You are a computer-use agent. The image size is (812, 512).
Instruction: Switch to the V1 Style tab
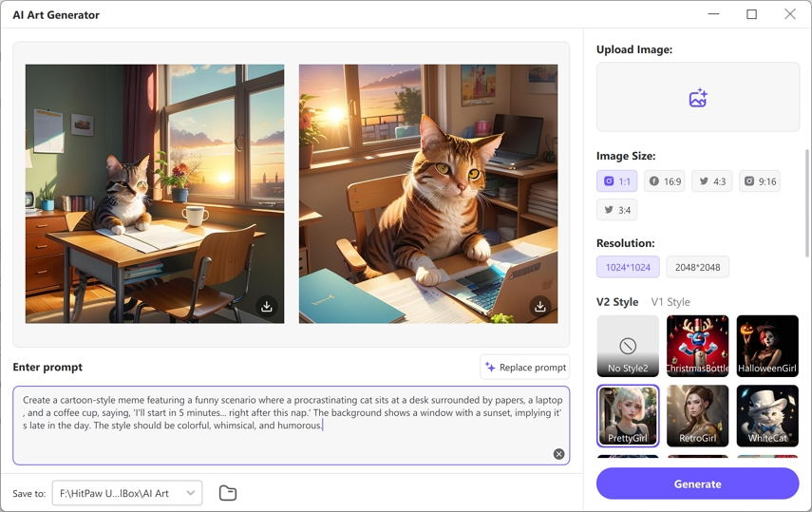pos(670,302)
